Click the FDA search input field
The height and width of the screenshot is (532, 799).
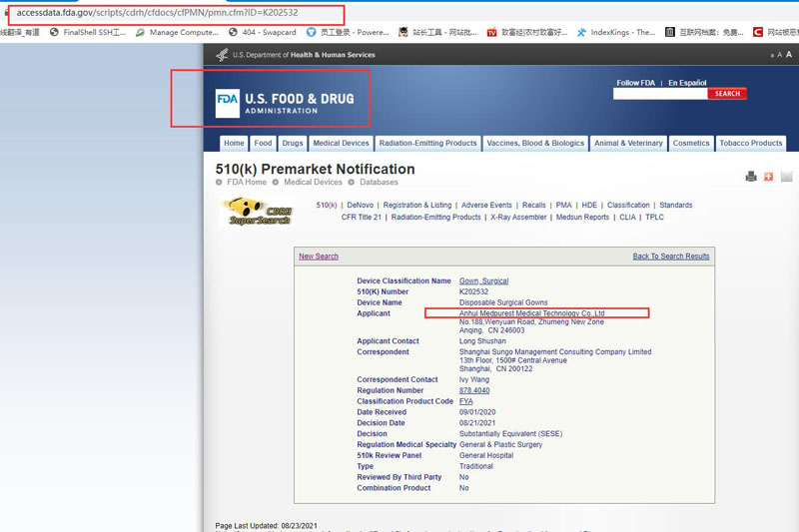660,94
